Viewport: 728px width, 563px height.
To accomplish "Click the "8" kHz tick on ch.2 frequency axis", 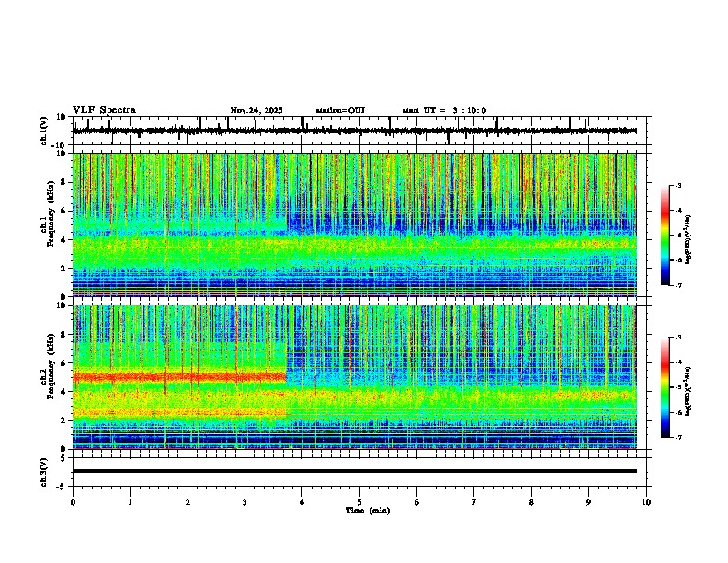I will click(x=64, y=335).
